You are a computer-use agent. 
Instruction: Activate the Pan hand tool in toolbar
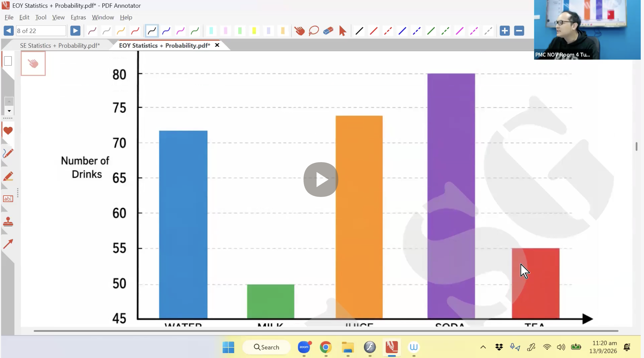(299, 31)
